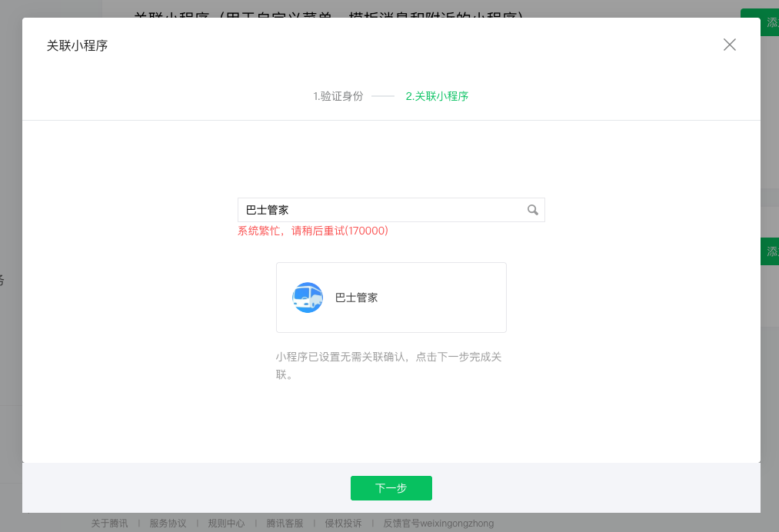Click the green 下一步 button
Viewport: 779px width, 532px height.
(x=391, y=488)
